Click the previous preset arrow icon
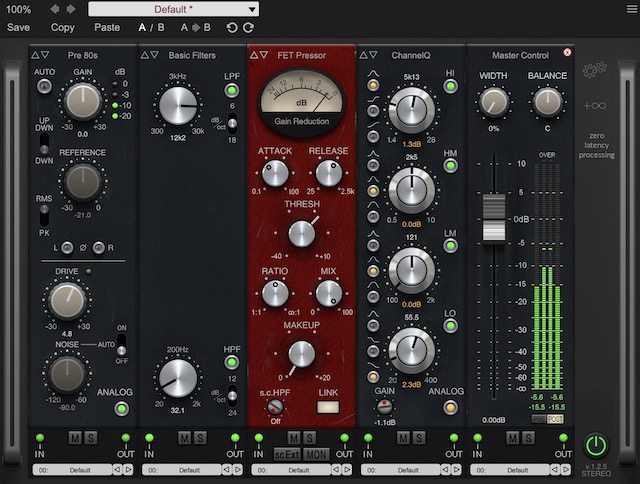Image resolution: width=640 pixels, height=484 pixels. point(55,9)
